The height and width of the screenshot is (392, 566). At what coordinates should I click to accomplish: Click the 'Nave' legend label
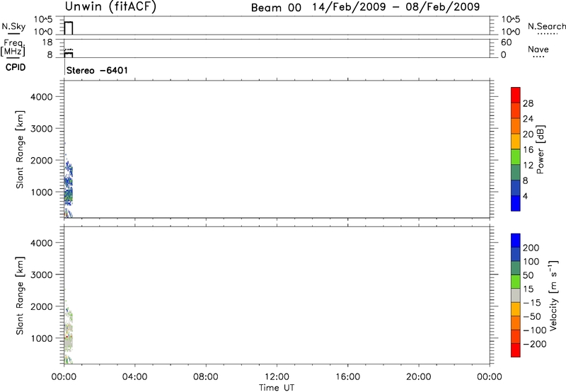pos(538,50)
